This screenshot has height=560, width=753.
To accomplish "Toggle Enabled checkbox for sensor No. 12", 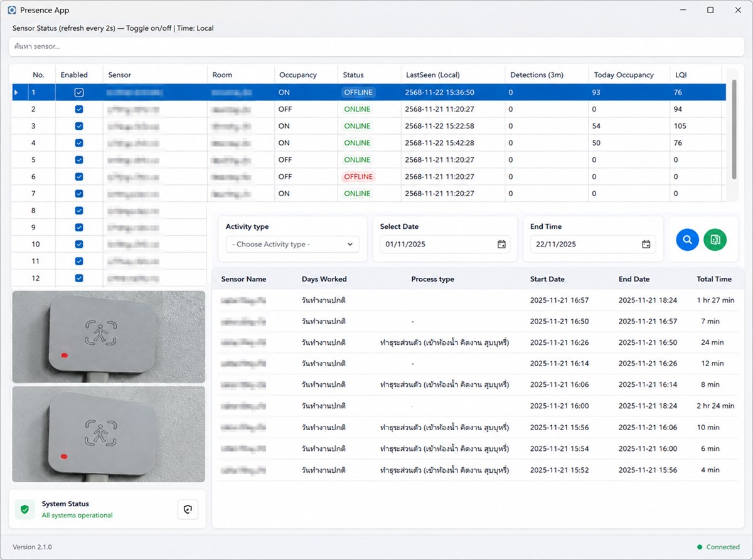I will [78, 278].
